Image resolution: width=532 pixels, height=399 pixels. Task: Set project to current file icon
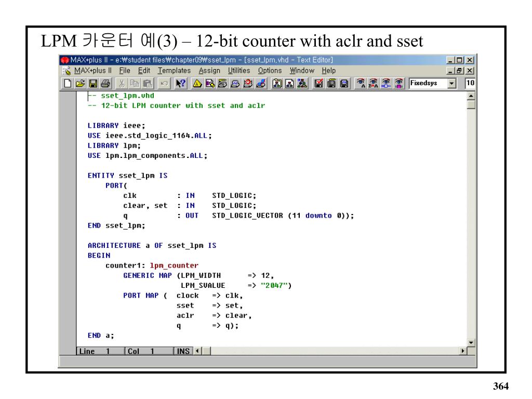(x=290, y=83)
